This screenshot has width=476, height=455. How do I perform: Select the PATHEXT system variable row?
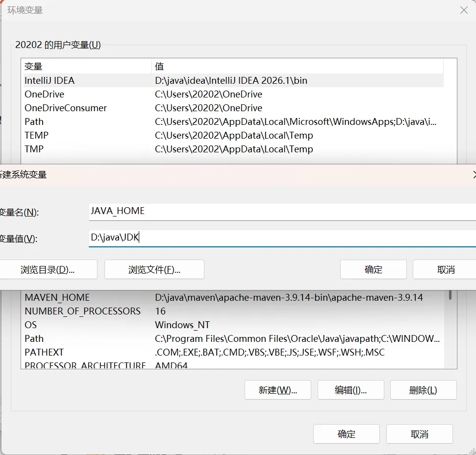tap(233, 352)
